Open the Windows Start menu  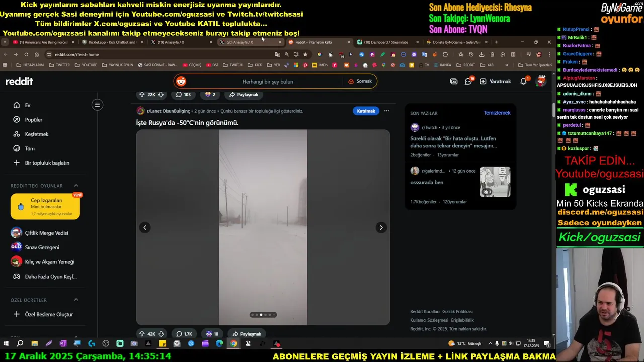coord(6,344)
